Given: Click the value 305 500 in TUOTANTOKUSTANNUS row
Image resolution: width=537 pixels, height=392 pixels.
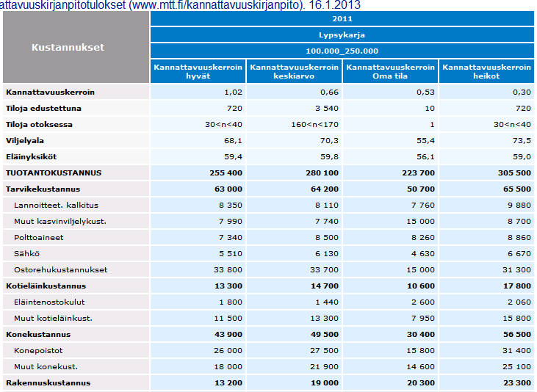Looking at the screenshot, I should click(x=515, y=173).
